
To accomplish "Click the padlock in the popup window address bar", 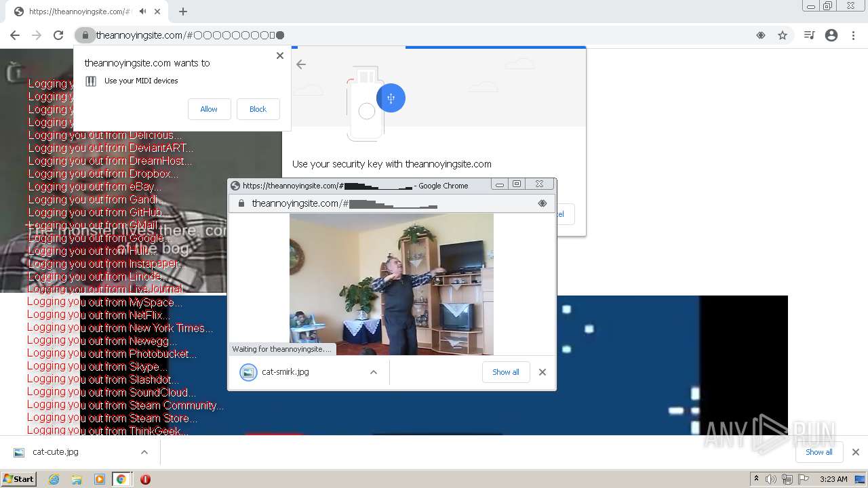I will click(x=241, y=203).
